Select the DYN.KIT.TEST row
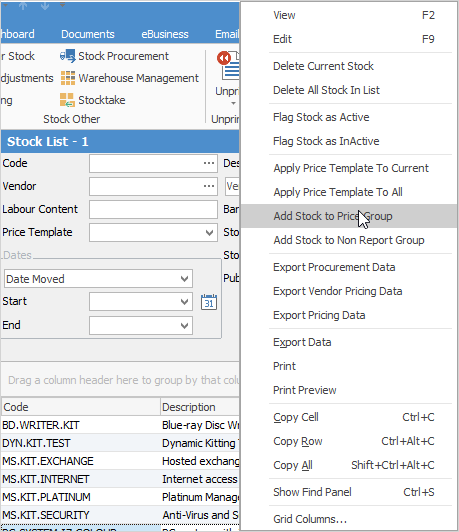 (120, 443)
